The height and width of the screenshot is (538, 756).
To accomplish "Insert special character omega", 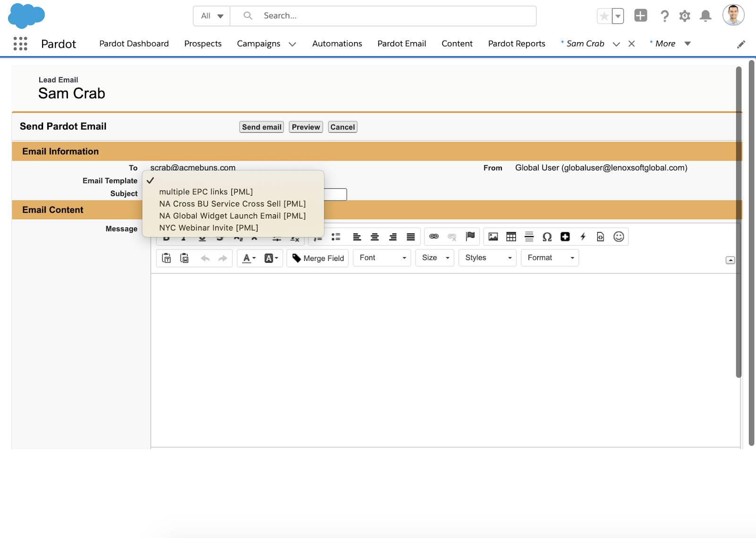I will [547, 237].
